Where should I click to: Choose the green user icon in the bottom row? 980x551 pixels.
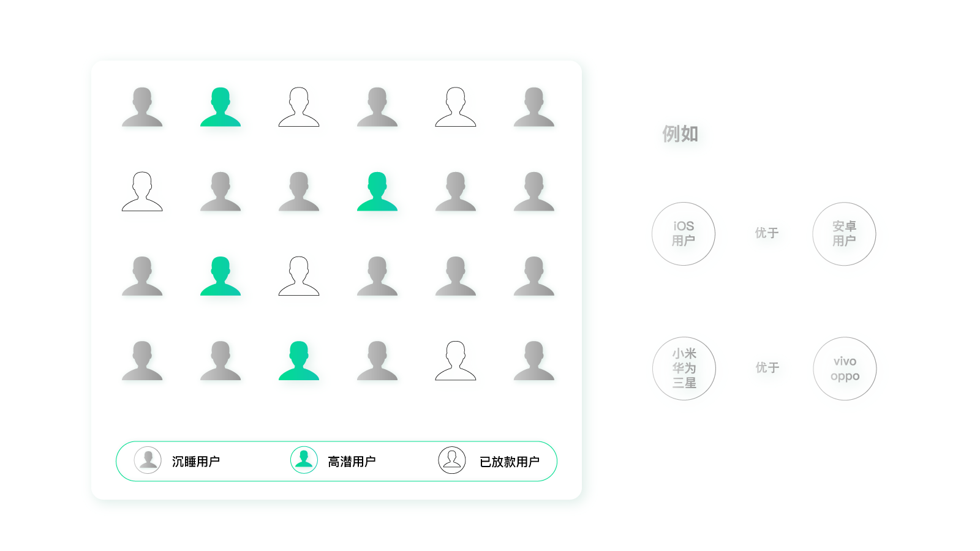(299, 361)
